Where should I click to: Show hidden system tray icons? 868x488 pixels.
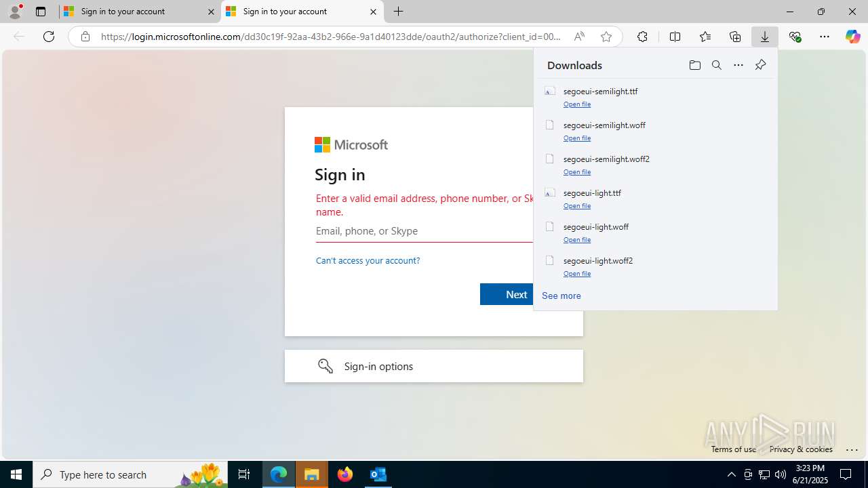coord(731,474)
